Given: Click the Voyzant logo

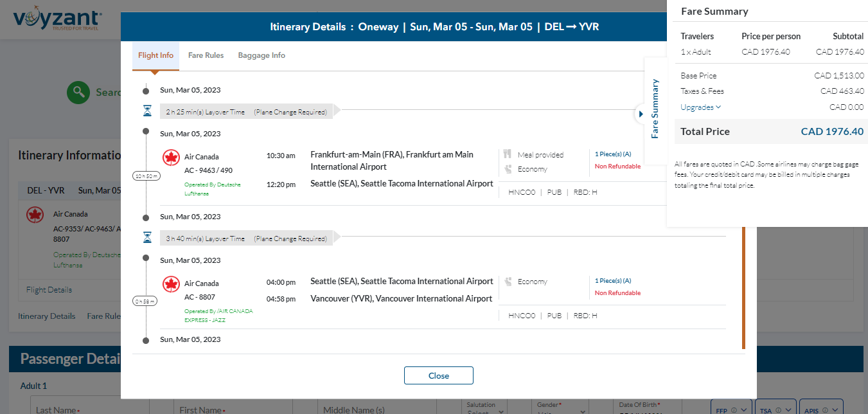Looking at the screenshot, I should click(57, 19).
